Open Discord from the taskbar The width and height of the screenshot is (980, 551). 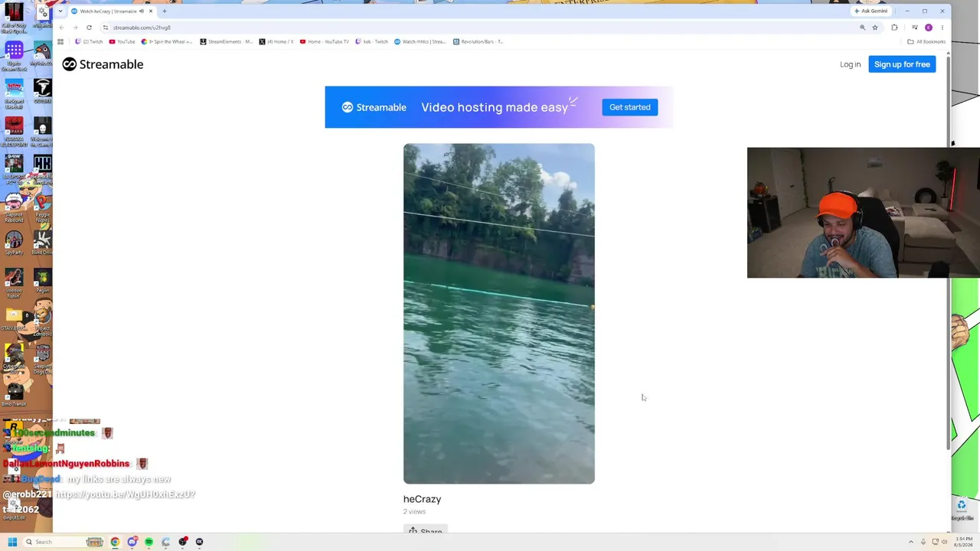132,542
